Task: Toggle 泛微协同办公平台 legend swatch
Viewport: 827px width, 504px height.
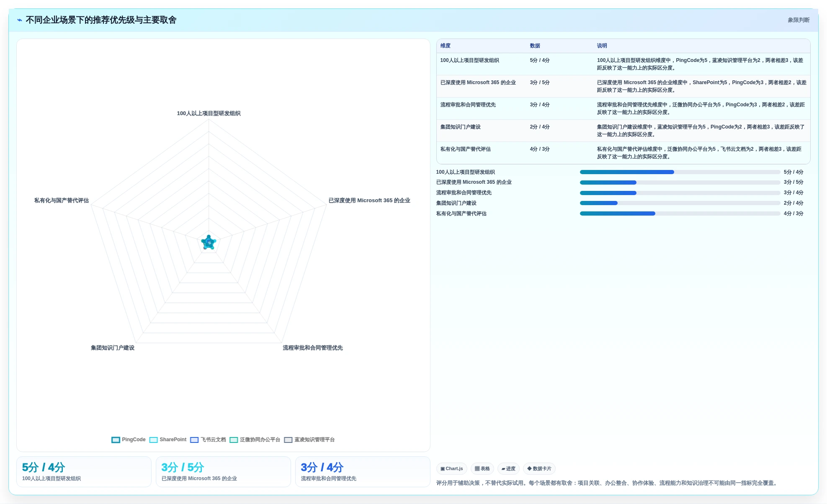Action: coord(234,440)
